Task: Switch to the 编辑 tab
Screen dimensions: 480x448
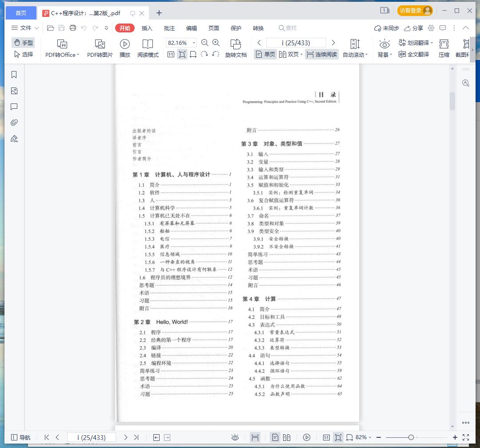Action: click(192, 28)
